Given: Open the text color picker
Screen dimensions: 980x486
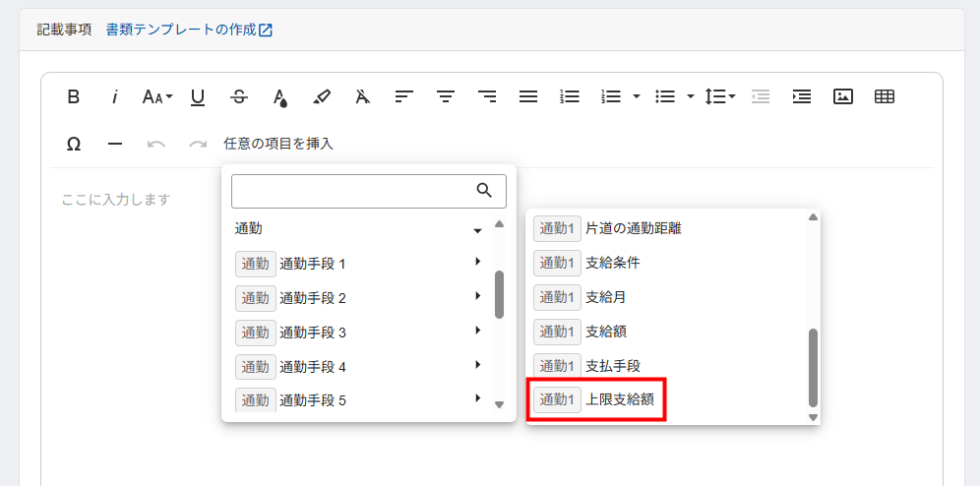Looking at the screenshot, I should coord(280,96).
